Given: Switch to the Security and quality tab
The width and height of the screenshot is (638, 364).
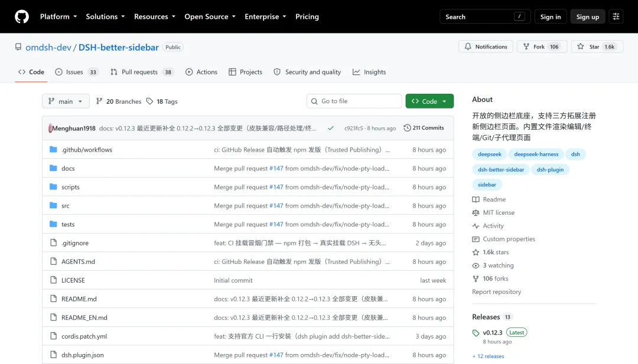Looking at the screenshot, I should click(307, 72).
